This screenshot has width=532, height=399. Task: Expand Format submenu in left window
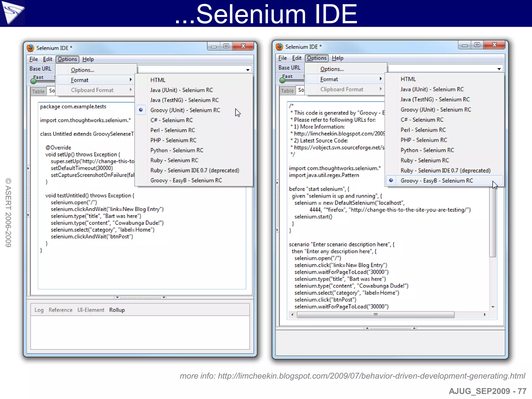click(x=95, y=80)
